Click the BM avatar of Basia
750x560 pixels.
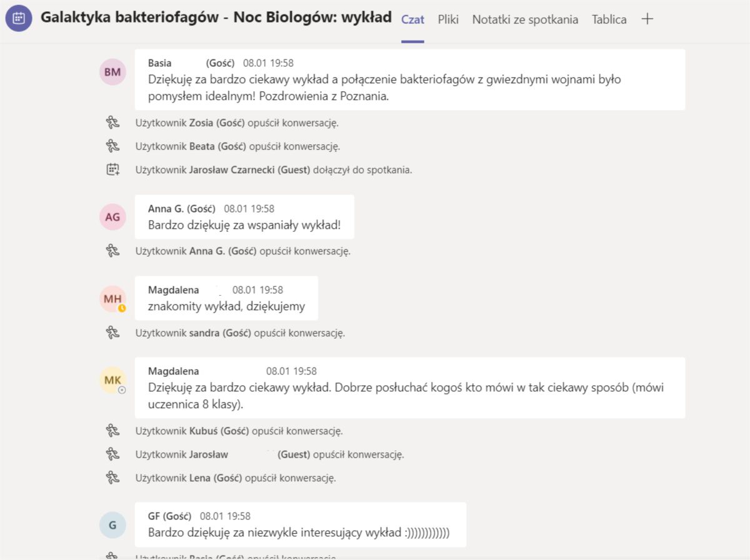[x=112, y=72]
